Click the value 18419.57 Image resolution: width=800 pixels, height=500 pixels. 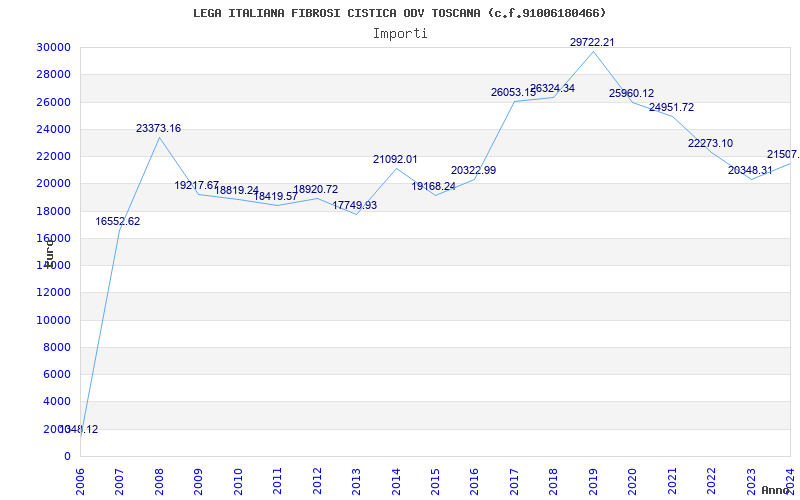point(276,196)
